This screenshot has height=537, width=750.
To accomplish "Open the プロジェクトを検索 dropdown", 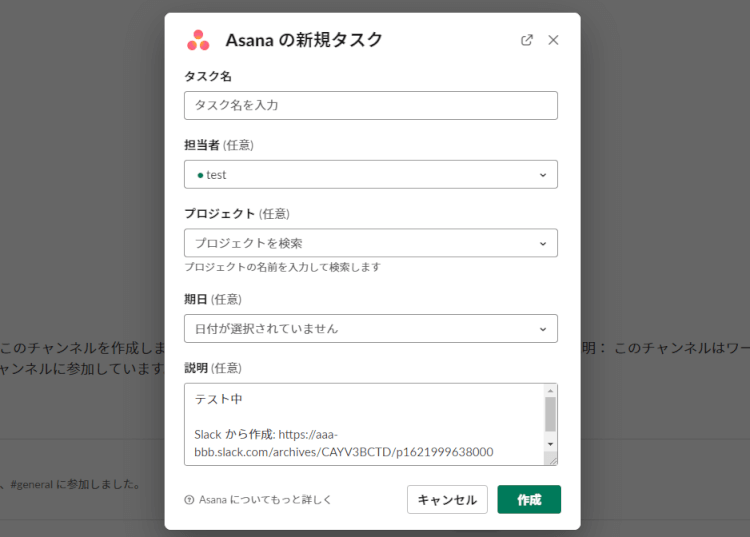I will [x=370, y=243].
